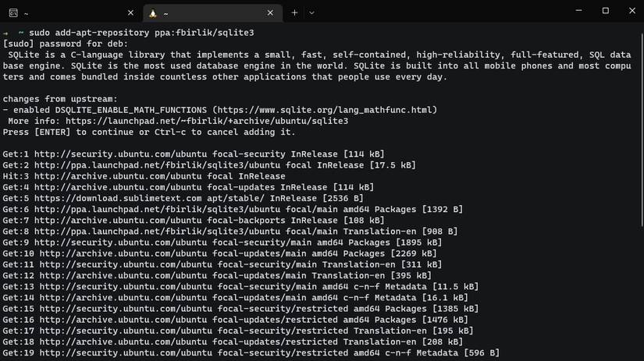This screenshot has width=644, height=361.
Task: Open the sqlite.org lang_mathfunc.html link
Action: [x=326, y=110]
